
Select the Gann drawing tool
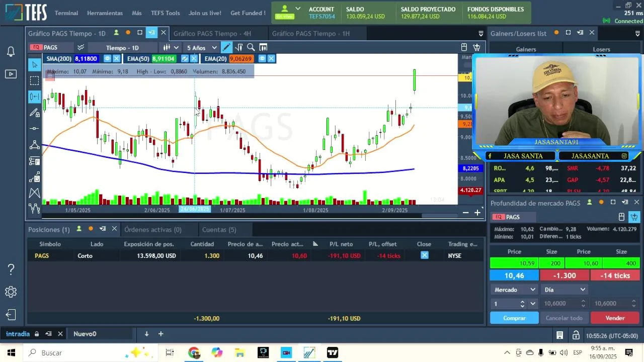tap(34, 177)
